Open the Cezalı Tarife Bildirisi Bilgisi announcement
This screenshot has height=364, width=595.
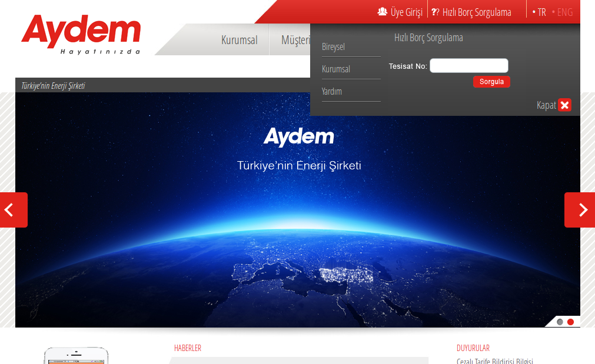495,361
